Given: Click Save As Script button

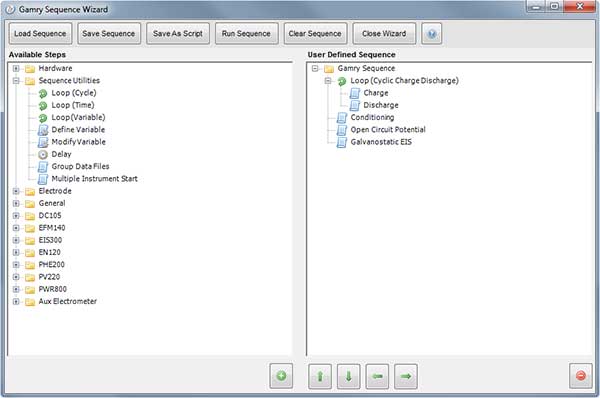Looking at the screenshot, I should [178, 34].
